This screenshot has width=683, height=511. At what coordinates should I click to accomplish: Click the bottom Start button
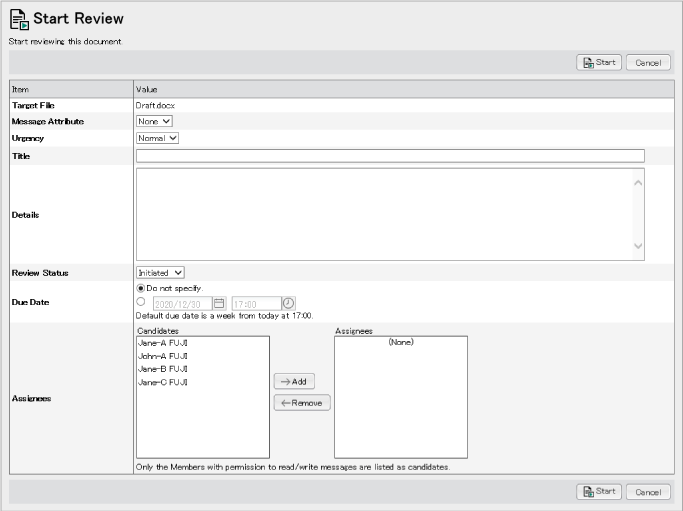(x=599, y=491)
